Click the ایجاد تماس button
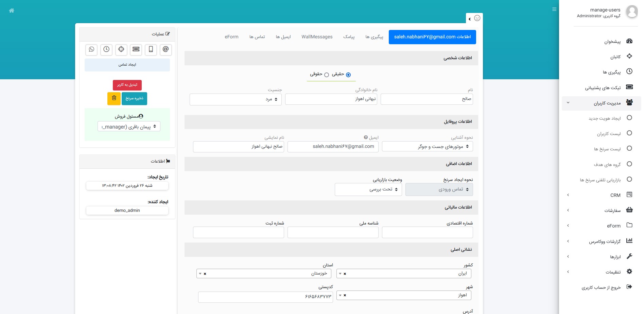Screen dimensions: 644x314 127,65
